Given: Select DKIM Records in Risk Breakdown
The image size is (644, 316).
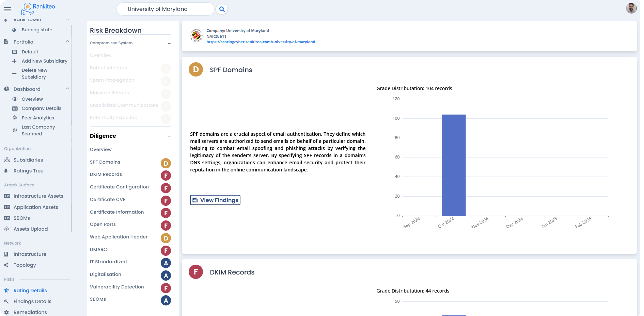Looking at the screenshot, I should pyautogui.click(x=106, y=174).
